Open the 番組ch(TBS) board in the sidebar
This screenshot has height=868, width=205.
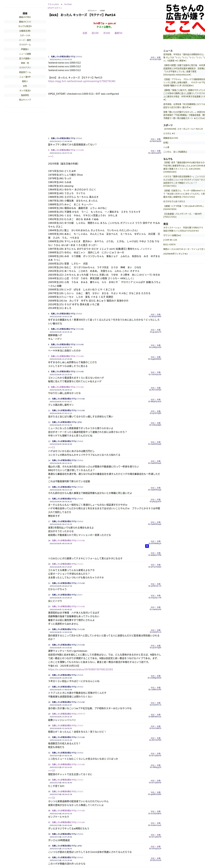pyautogui.click(x=25, y=17)
